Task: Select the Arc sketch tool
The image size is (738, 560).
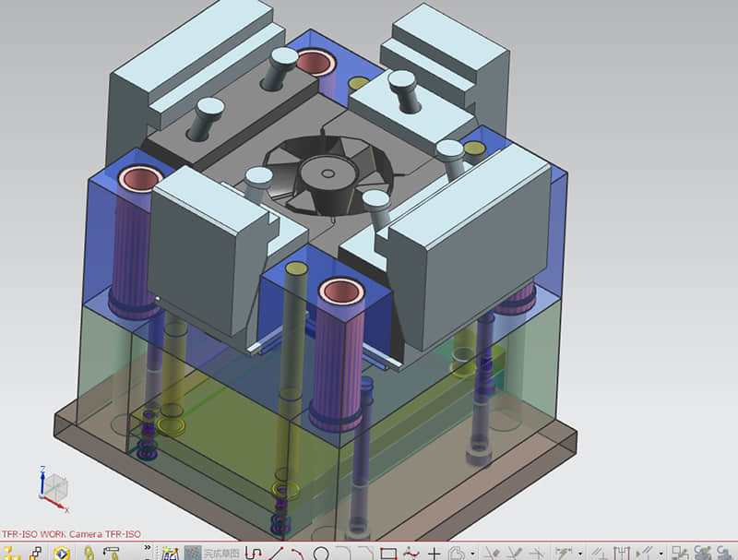Action: point(297,553)
